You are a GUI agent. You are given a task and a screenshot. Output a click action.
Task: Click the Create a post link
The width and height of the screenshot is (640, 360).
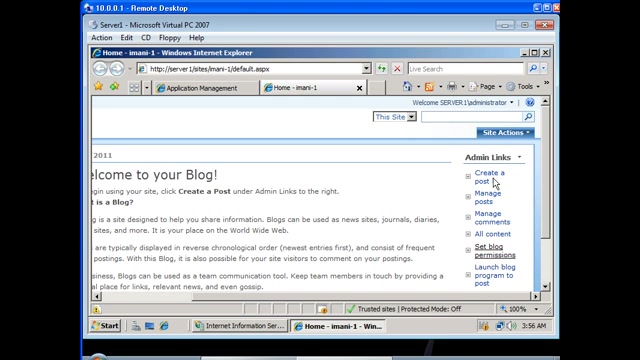pyautogui.click(x=489, y=177)
